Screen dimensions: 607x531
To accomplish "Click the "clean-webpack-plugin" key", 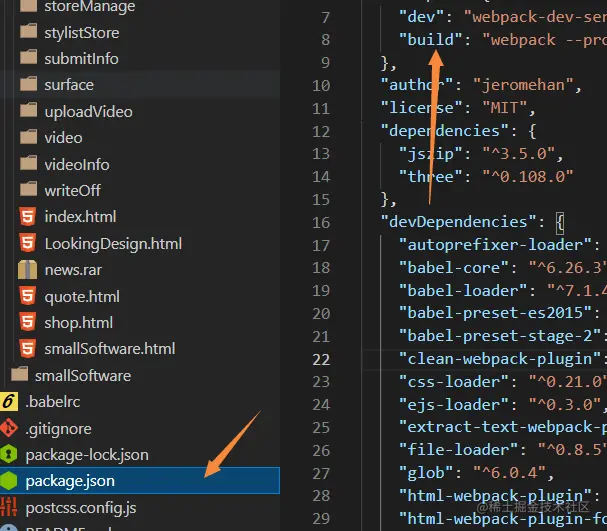I will [500, 359].
